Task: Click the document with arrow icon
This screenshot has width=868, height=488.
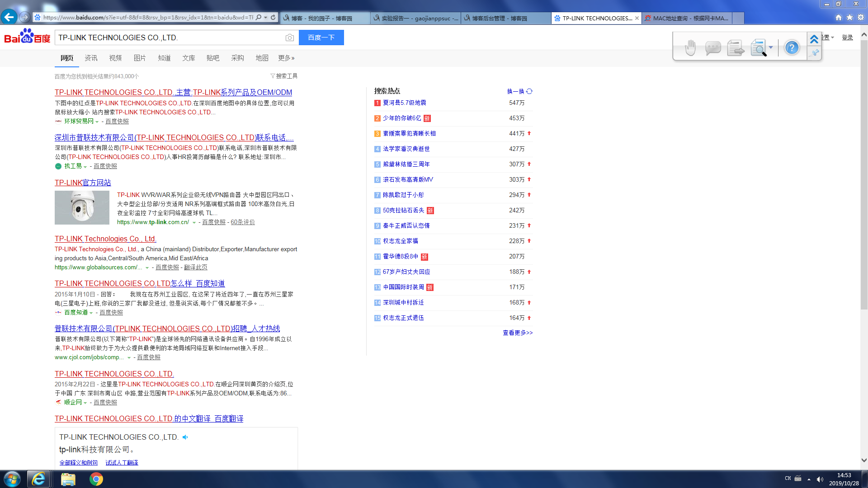Action: (736, 48)
